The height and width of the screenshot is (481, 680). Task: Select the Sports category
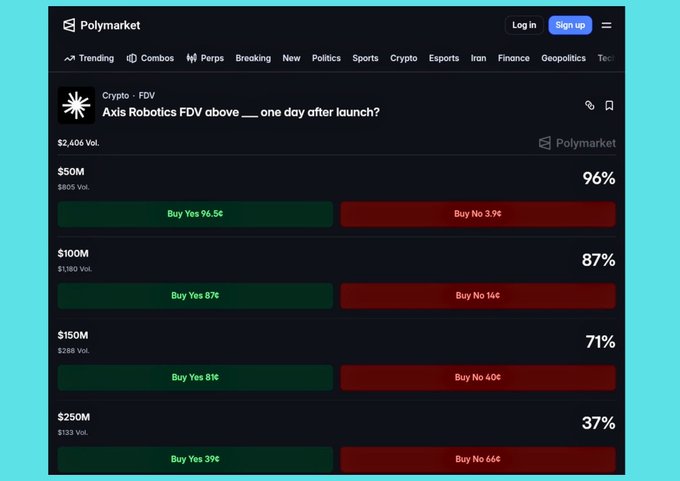tap(365, 58)
